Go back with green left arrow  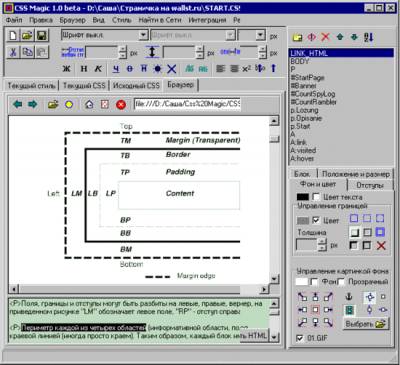18,104
